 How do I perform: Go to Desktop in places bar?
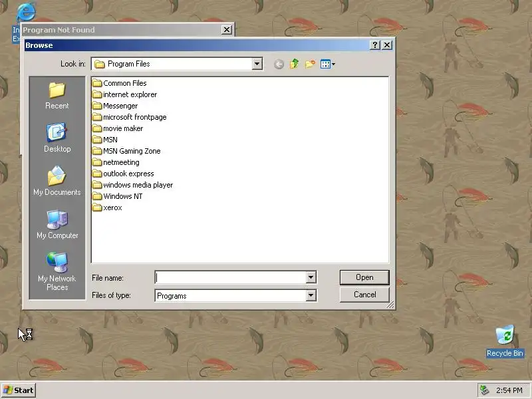(x=57, y=138)
